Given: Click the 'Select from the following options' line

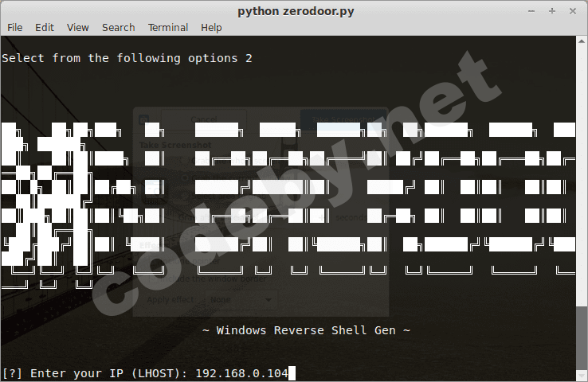Looking at the screenshot, I should 127,58.
